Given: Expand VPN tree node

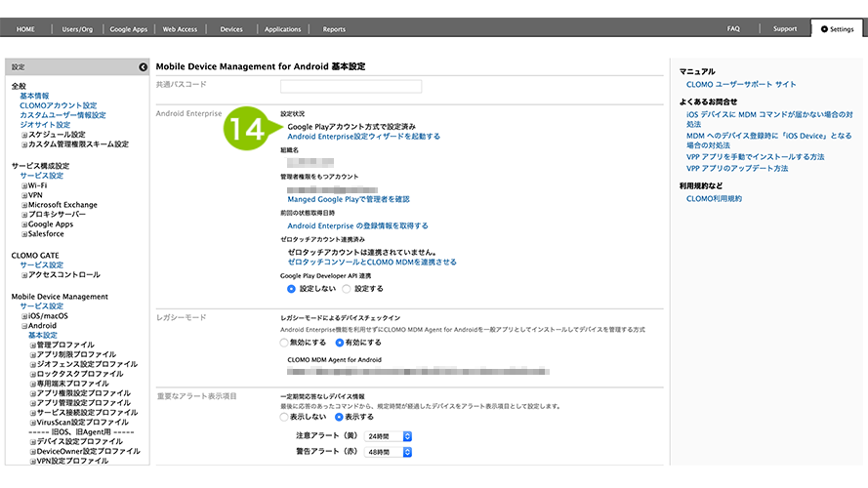Looking at the screenshot, I should pos(24,195).
